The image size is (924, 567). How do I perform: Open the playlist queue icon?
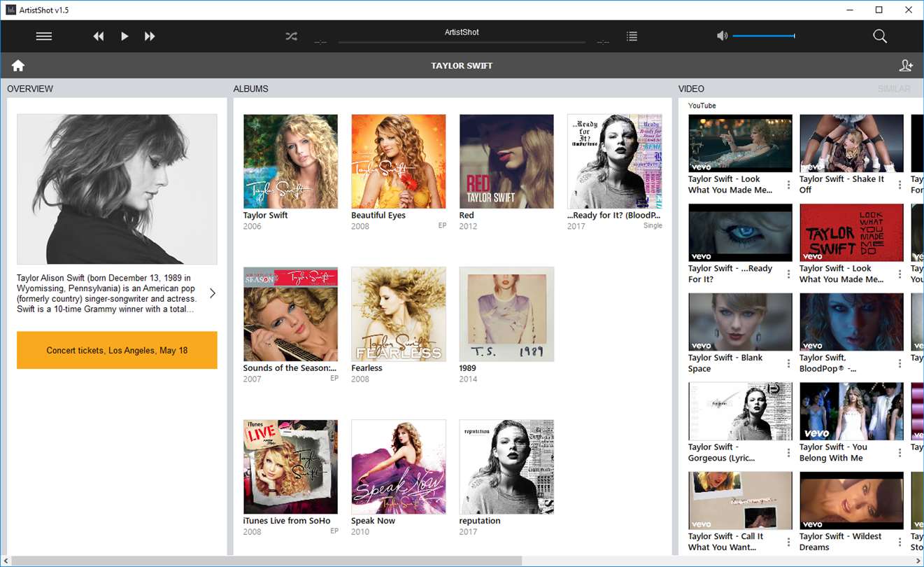pos(632,36)
